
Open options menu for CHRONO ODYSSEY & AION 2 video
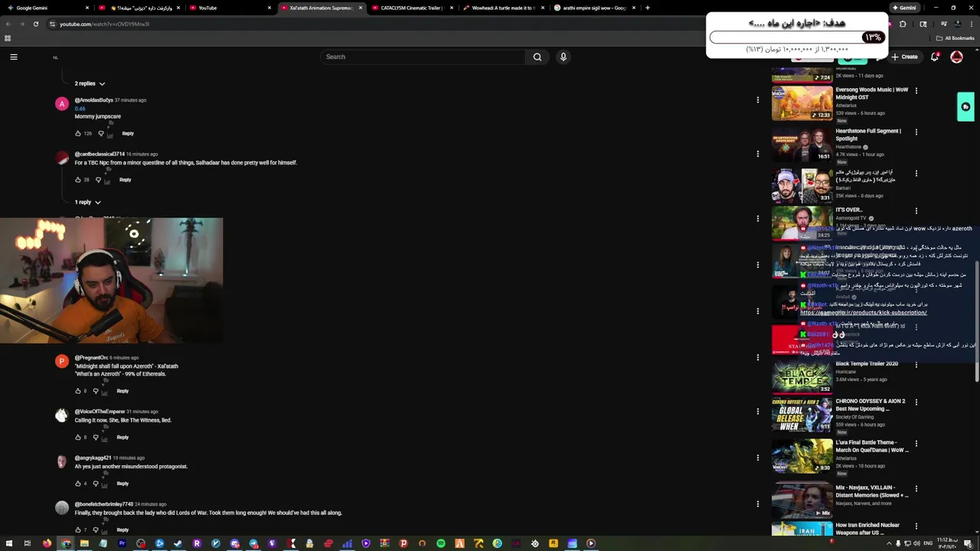click(x=916, y=402)
